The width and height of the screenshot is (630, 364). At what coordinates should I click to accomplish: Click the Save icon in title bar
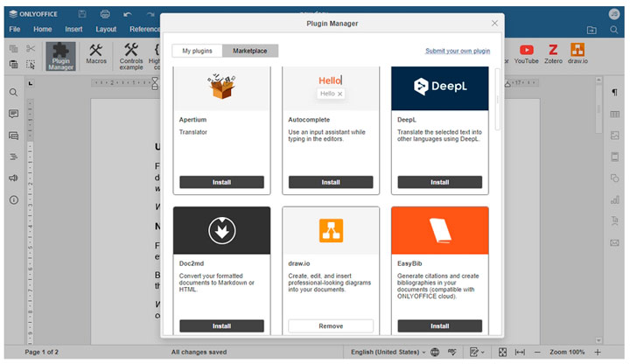coord(82,14)
